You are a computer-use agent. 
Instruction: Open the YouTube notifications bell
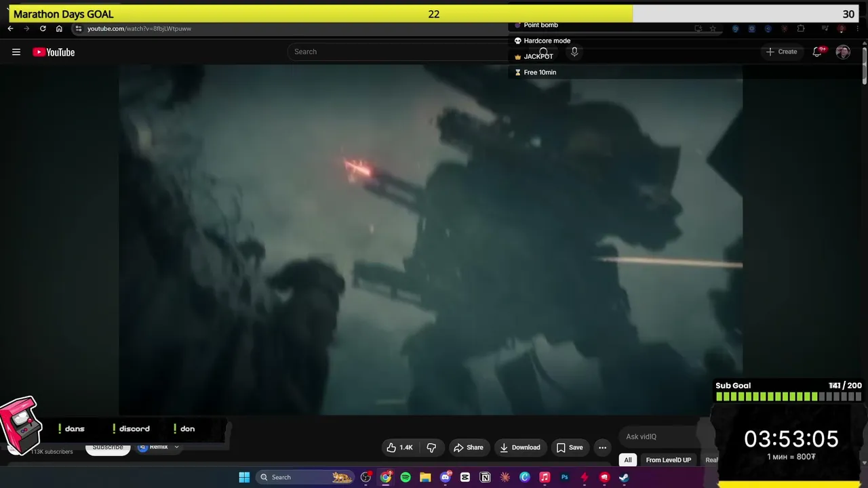[818, 52]
